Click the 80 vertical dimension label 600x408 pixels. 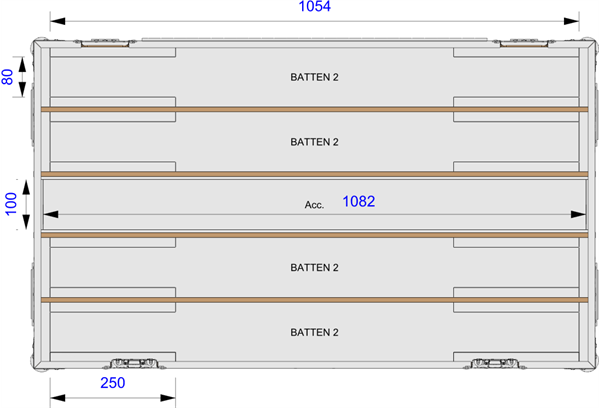pyautogui.click(x=8, y=77)
